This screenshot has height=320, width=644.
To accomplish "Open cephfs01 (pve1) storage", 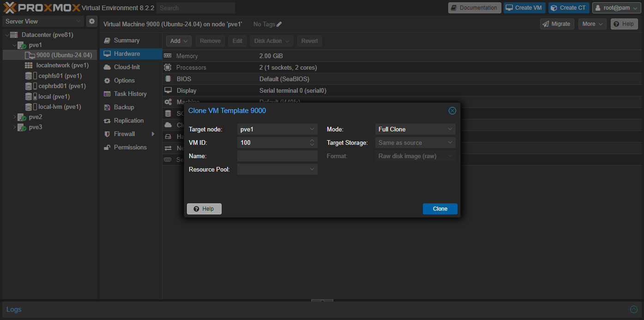I will tap(60, 76).
